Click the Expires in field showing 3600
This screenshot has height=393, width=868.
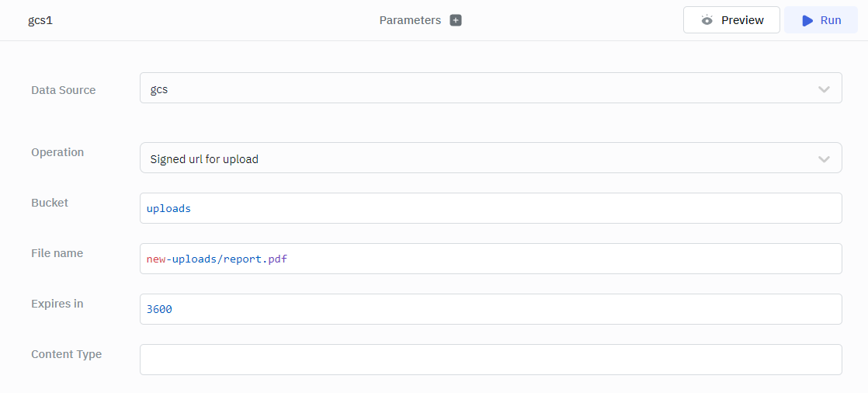490,309
